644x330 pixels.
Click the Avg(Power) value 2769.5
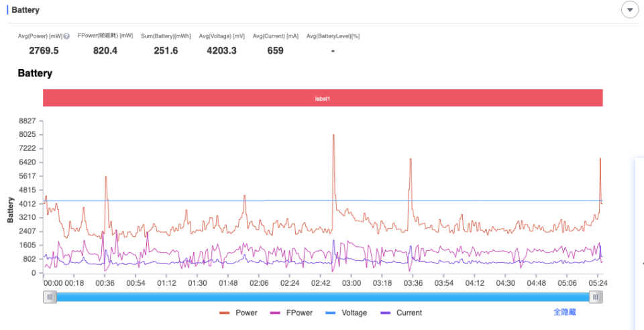[44, 50]
